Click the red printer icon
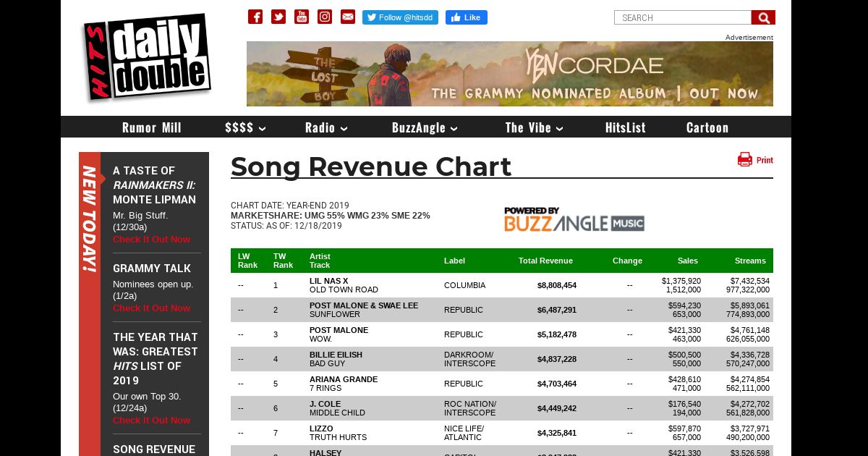 745,159
